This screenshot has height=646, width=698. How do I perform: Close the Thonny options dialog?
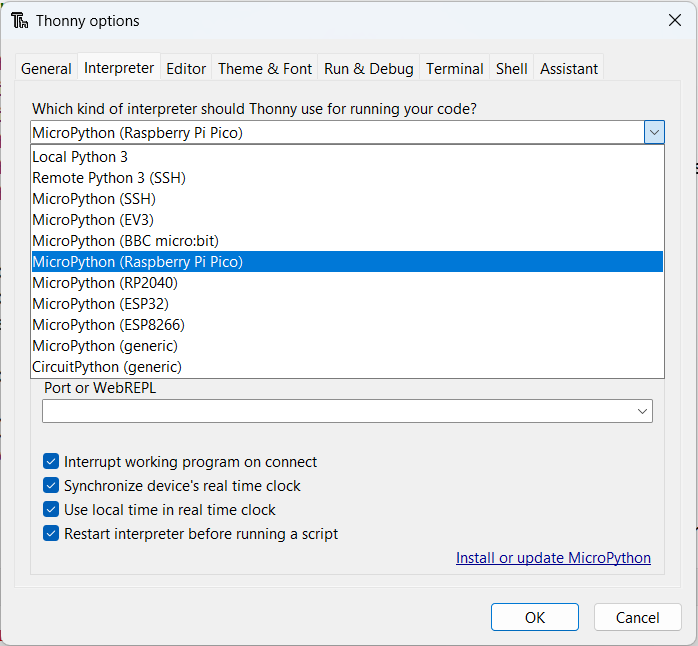pos(674,20)
